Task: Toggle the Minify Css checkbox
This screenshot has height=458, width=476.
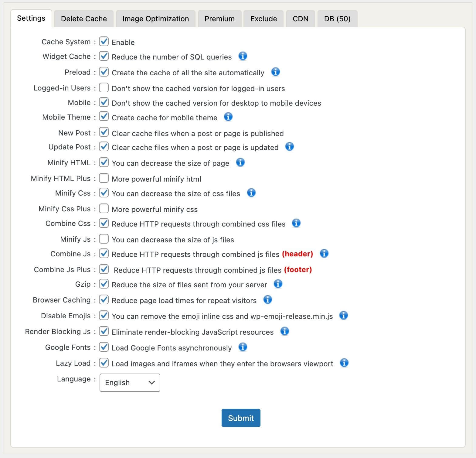Action: click(x=104, y=193)
